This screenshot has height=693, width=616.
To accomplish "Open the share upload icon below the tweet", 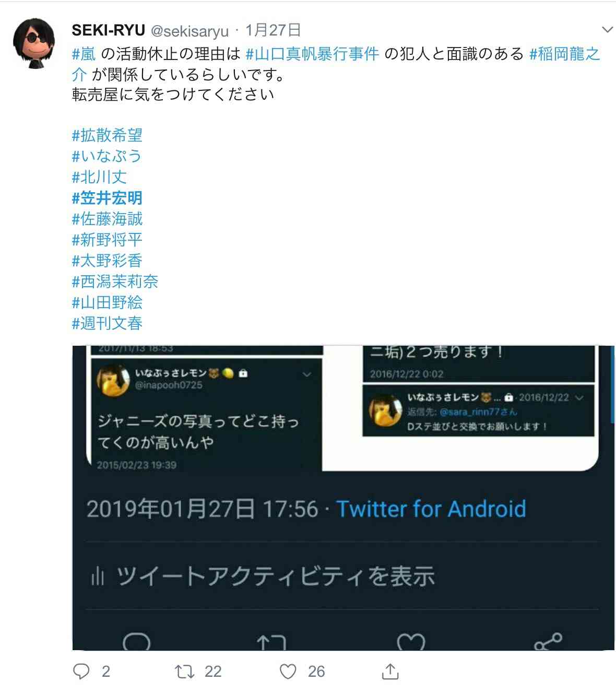I will [x=390, y=671].
